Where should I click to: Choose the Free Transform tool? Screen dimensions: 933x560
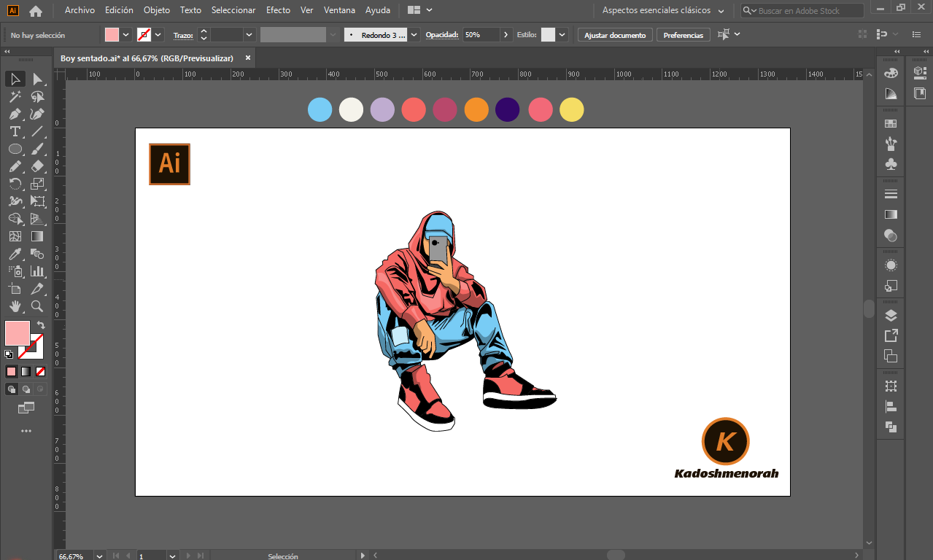click(x=37, y=201)
